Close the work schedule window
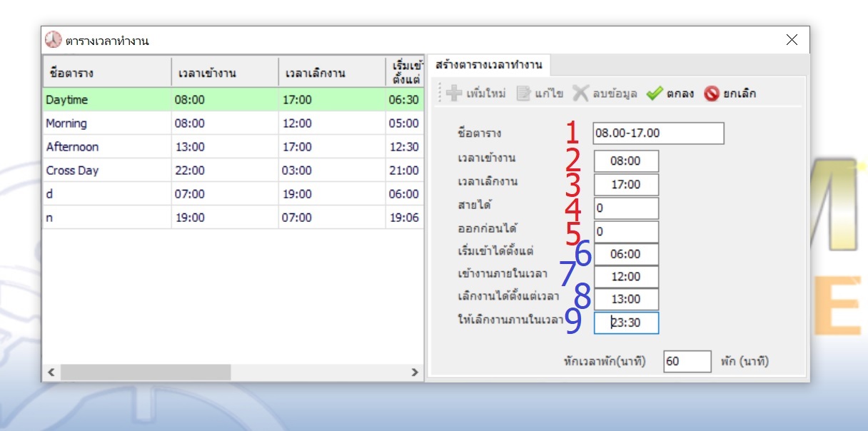 click(x=792, y=40)
